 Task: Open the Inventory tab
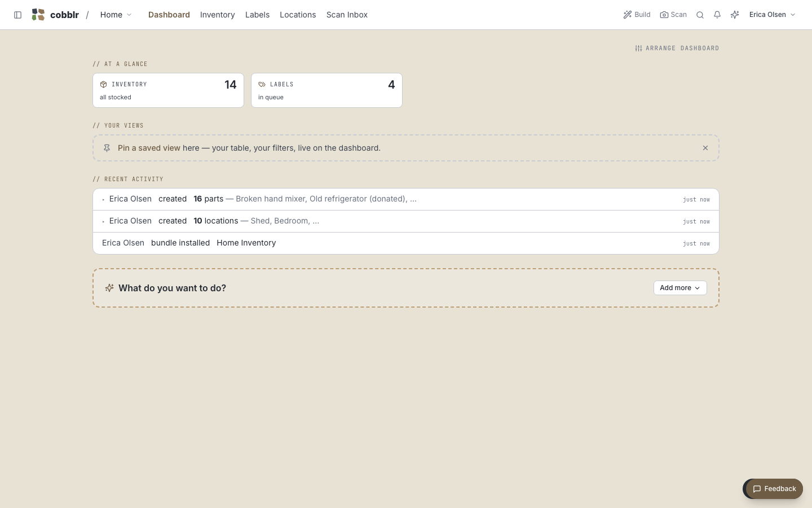[218, 15]
